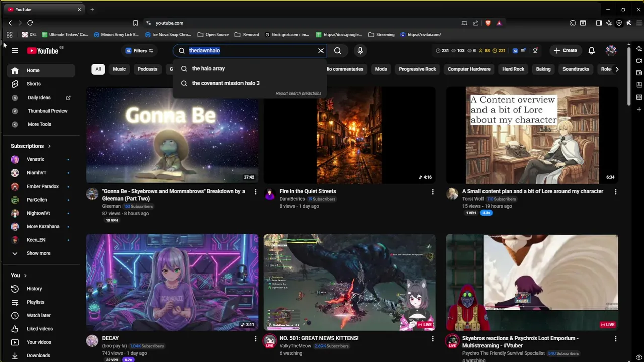Open the civitai.com bookmark
Viewport: 644px width, 362px height.
[x=421, y=35]
